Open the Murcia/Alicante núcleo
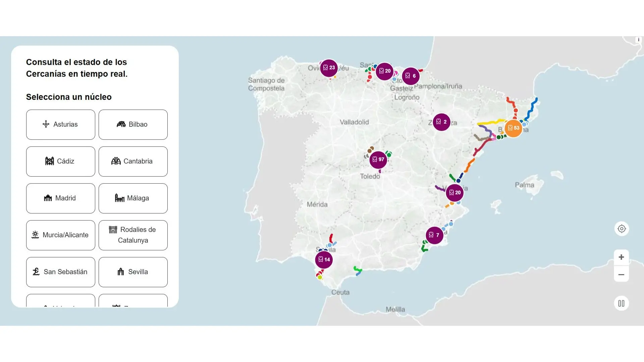Image resolution: width=644 pixels, height=362 pixels. [x=60, y=235]
